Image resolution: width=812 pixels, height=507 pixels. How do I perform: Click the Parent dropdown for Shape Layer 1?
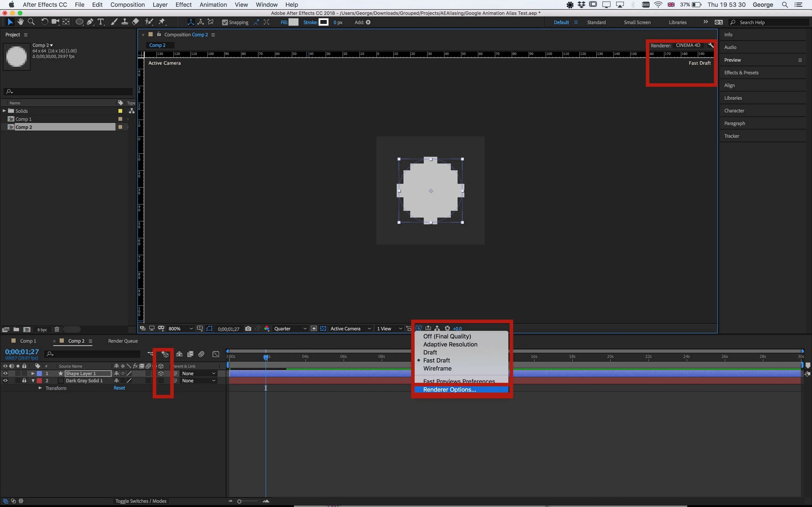[199, 373]
